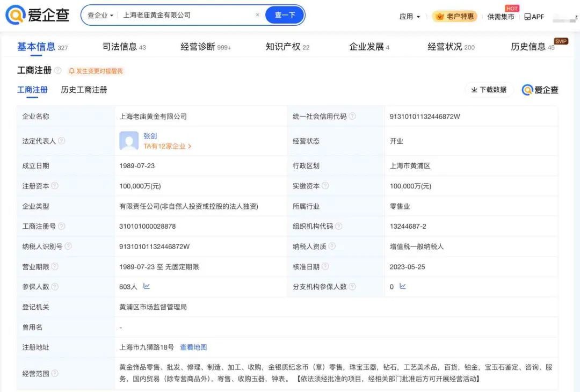The height and width of the screenshot is (392, 580).
Task: Open the 张剑 legal representative link
Action: (150, 136)
